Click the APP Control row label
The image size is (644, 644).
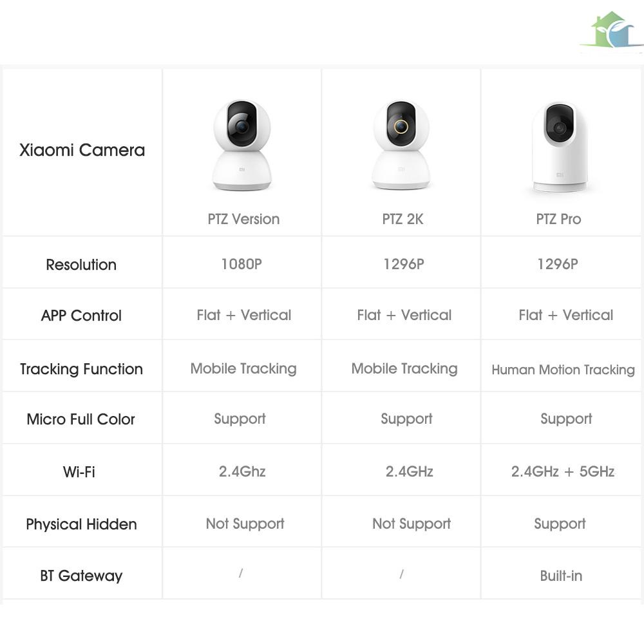[81, 316]
